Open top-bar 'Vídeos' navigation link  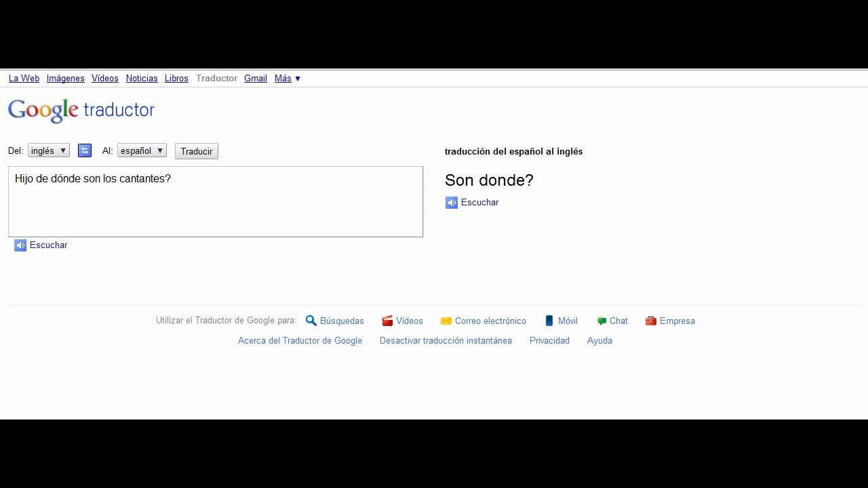pyautogui.click(x=105, y=79)
